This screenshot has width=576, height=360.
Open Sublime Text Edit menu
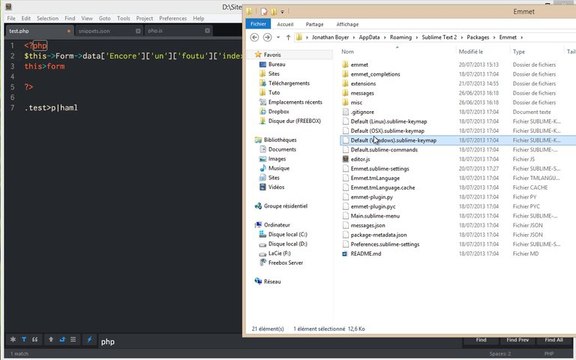coord(26,18)
